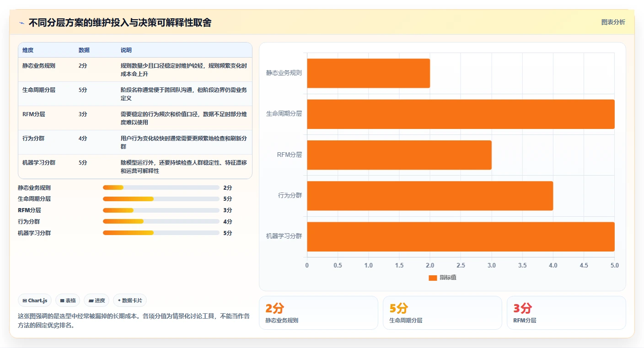The width and height of the screenshot is (644, 348).
Task: Click the 静态业务规则 chart axis label
Action: 284,73
